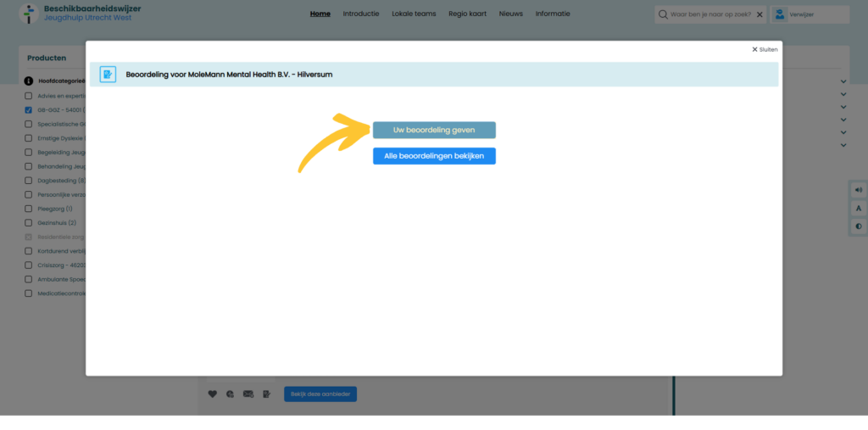Click the magnifier search icon
Viewport: 868px width, 430px height.
663,14
